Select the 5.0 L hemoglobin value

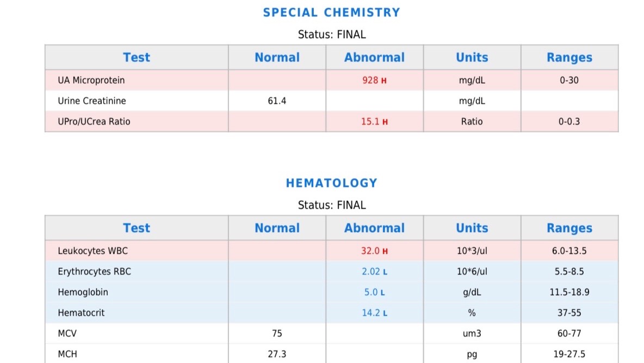click(x=374, y=292)
